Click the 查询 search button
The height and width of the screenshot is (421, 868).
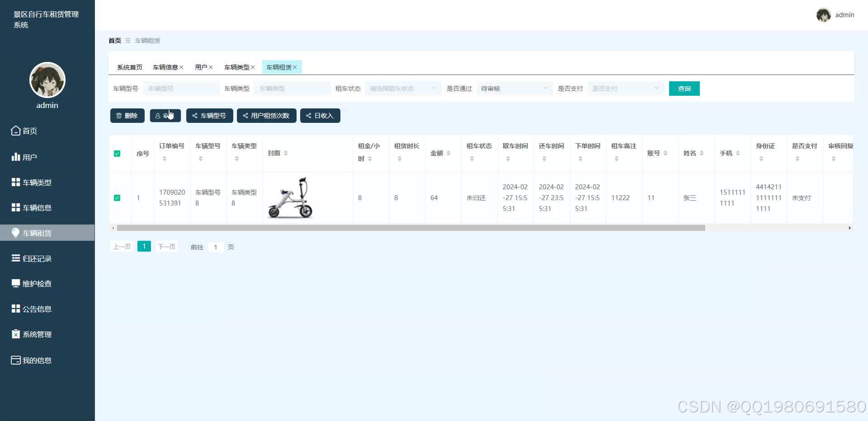pos(684,88)
